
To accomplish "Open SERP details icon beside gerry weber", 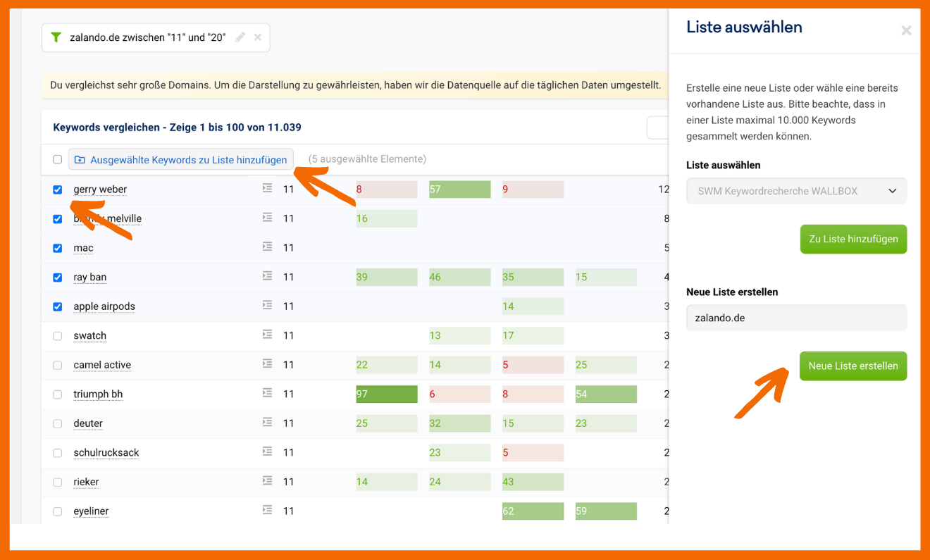I will pos(267,189).
